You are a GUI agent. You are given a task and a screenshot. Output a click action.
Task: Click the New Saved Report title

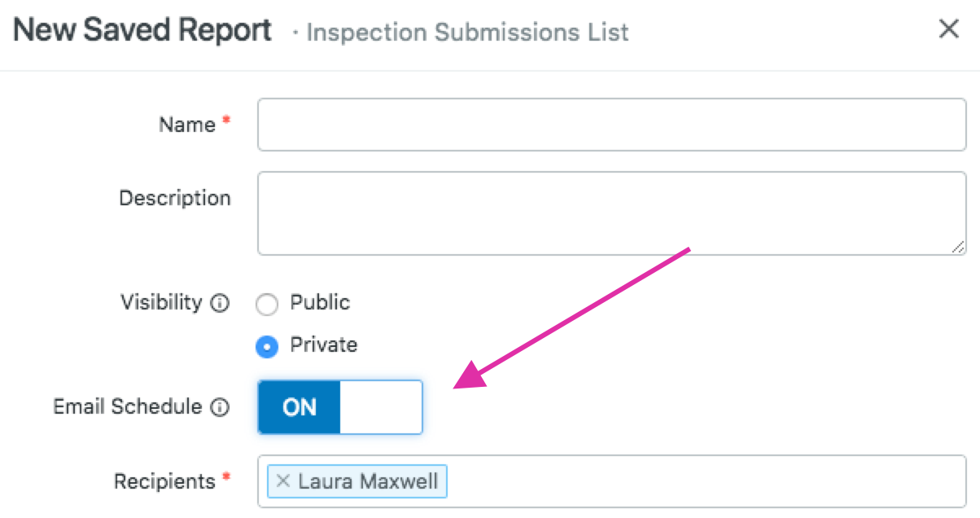coord(142,31)
